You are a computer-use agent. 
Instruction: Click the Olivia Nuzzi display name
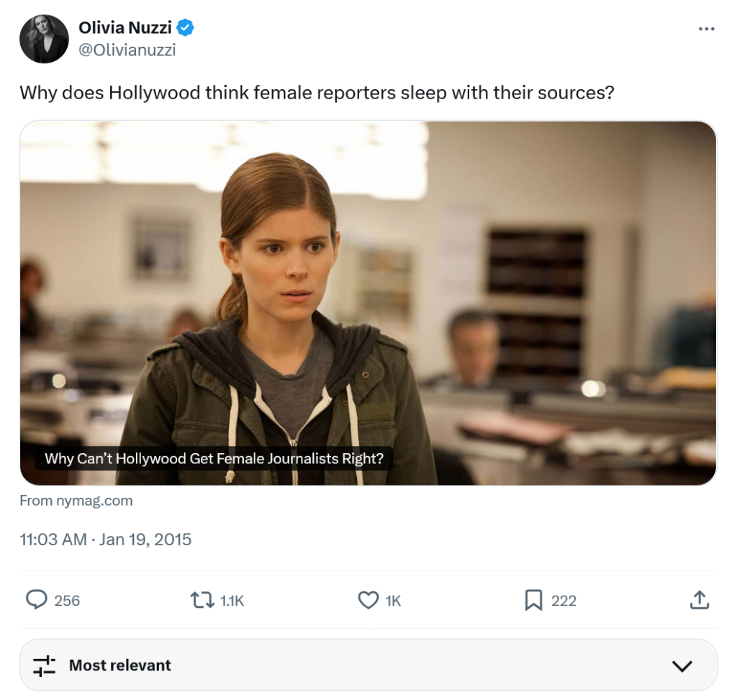coord(125,28)
